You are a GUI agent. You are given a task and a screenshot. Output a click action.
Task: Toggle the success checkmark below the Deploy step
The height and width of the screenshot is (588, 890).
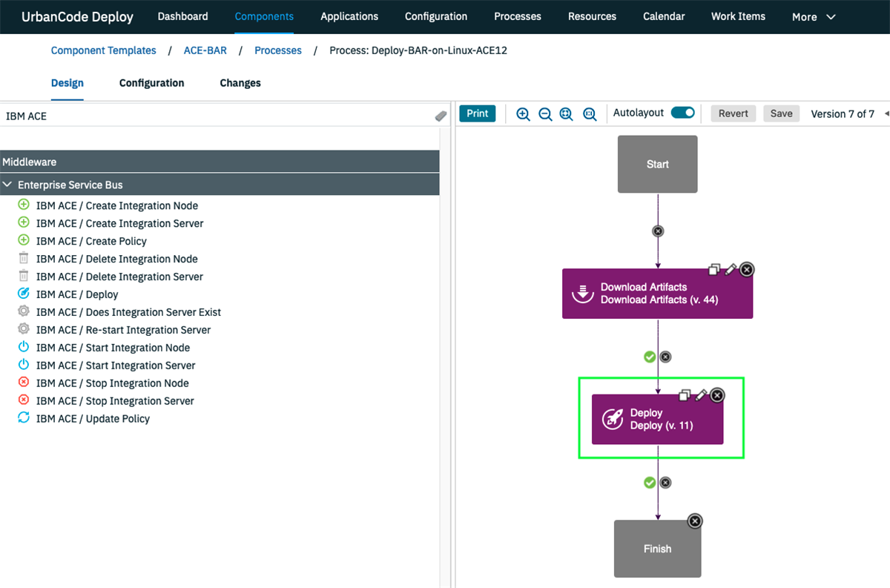pyautogui.click(x=650, y=482)
